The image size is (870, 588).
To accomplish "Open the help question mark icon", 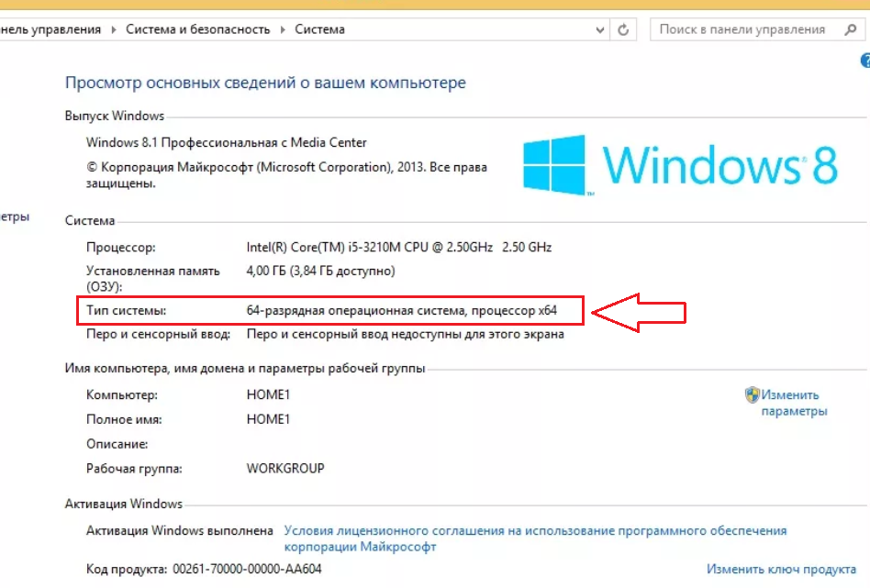I will (865, 61).
